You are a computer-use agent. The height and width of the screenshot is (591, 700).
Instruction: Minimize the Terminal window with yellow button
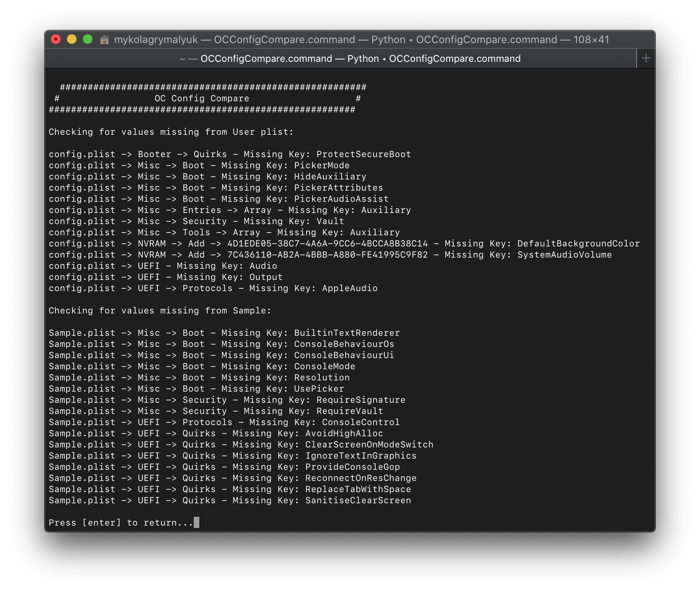coord(72,39)
